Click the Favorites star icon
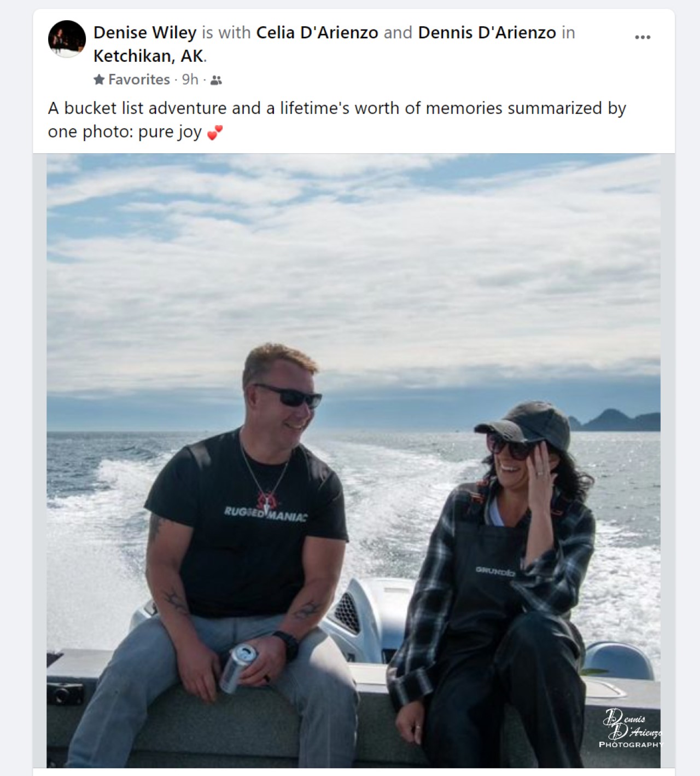The image size is (700, 776). [x=99, y=80]
